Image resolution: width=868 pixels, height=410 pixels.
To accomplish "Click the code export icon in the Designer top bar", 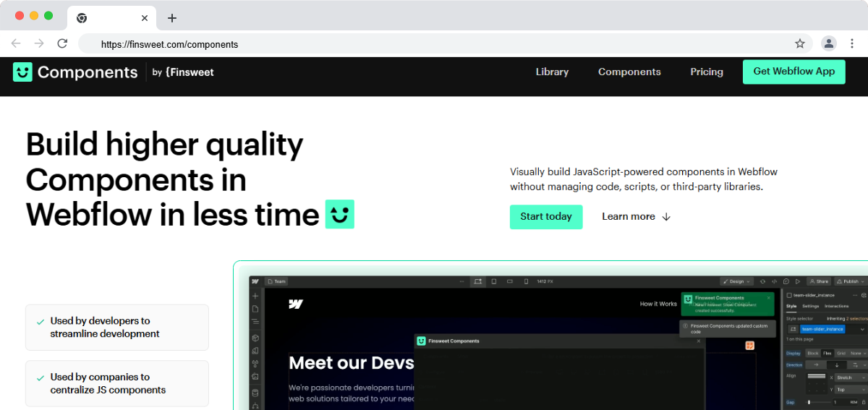I will coord(774,281).
